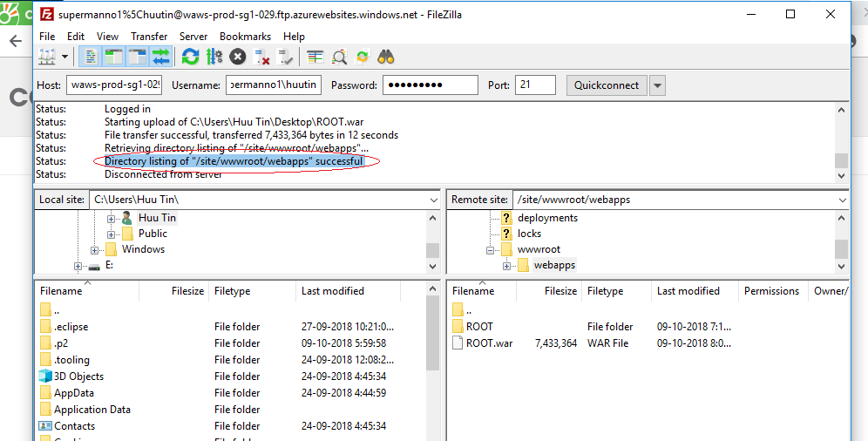
Task: Open the Site Manager icon
Action: pos(47,57)
